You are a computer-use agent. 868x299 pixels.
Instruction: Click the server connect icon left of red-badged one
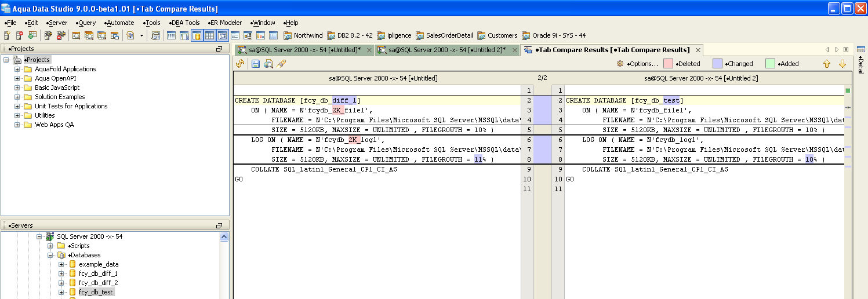(48, 35)
